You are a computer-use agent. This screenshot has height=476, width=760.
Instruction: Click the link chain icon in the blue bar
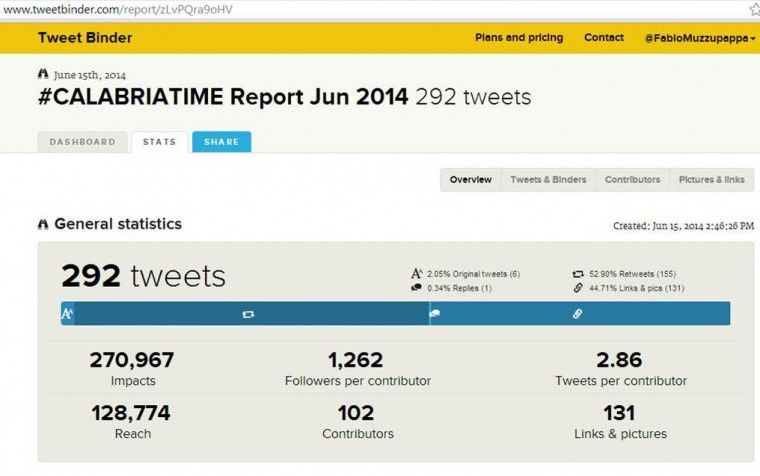[x=577, y=314]
